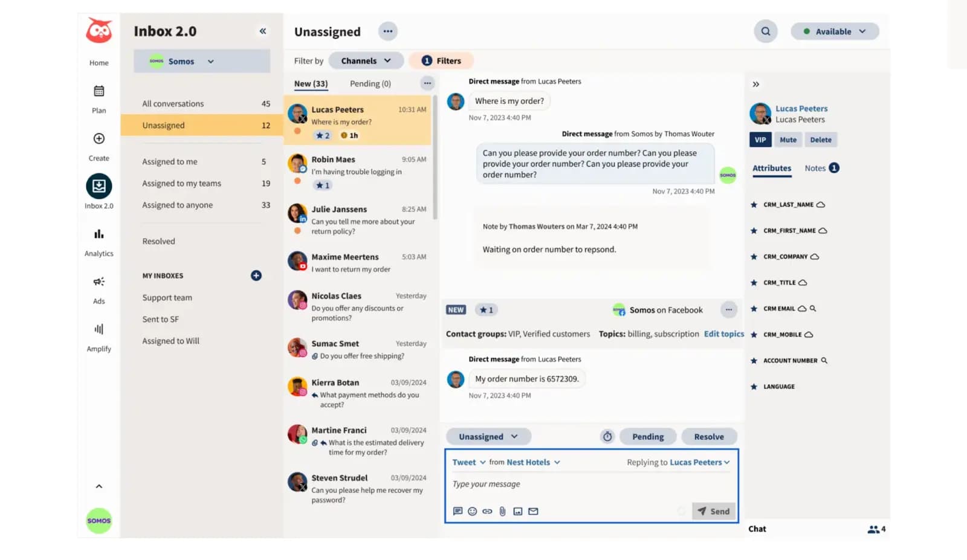Switch to the Pending (0) tab
Viewport: 967px width, 560px height.
(369, 83)
